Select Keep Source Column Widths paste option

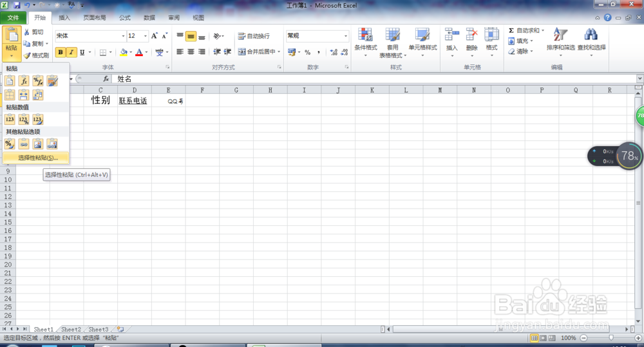tap(24, 95)
